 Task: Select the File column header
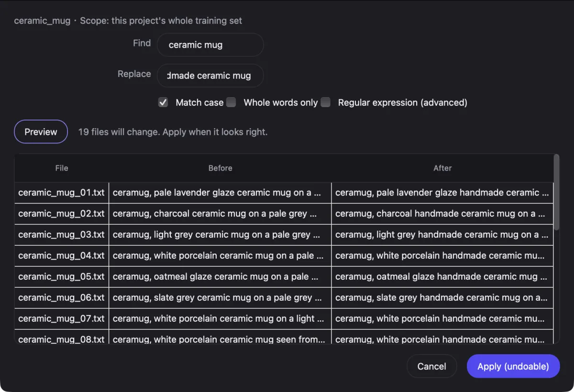(62, 168)
